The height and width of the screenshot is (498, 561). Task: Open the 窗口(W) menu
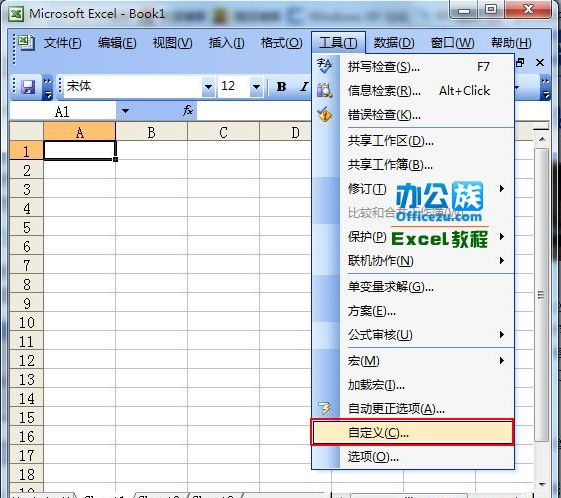pyautogui.click(x=453, y=43)
